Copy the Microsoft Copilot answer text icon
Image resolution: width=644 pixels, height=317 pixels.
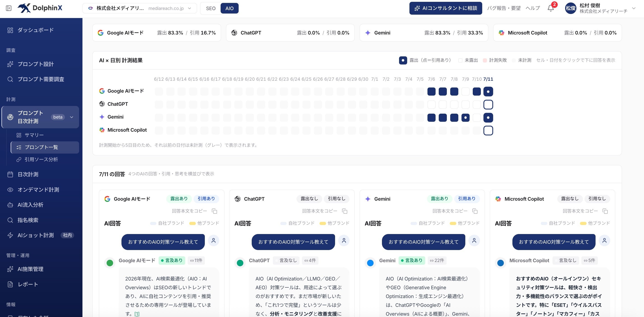click(605, 211)
